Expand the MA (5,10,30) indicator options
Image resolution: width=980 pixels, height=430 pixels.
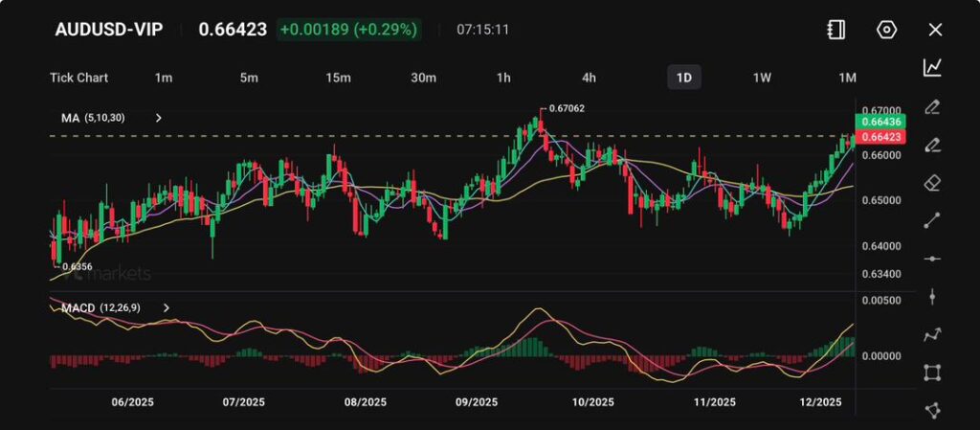click(159, 118)
